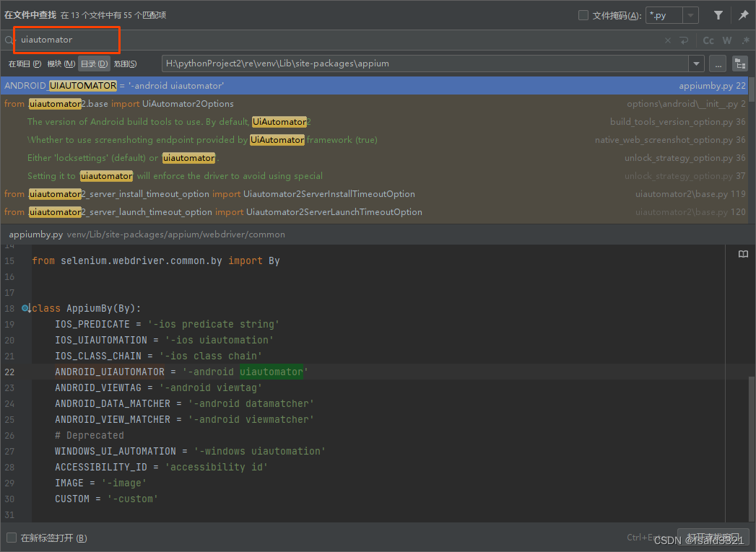Toggle whole-words matching with W
Screen dimensions: 756x552
726,40
